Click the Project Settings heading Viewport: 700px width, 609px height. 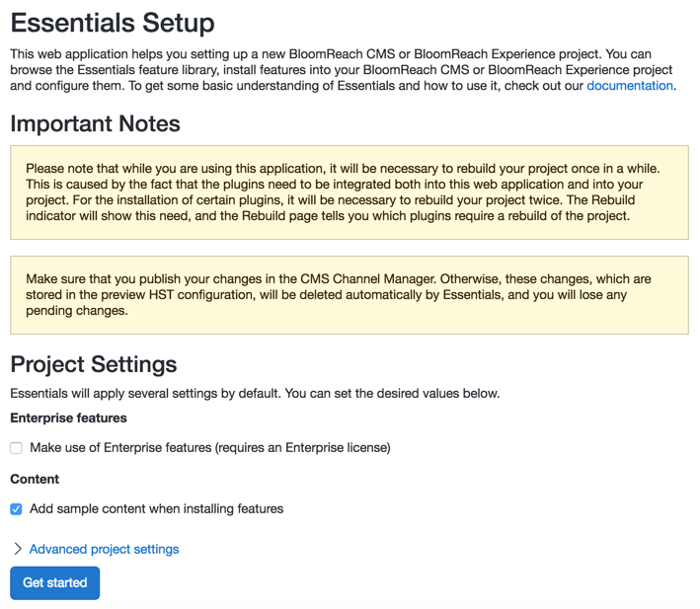94,364
